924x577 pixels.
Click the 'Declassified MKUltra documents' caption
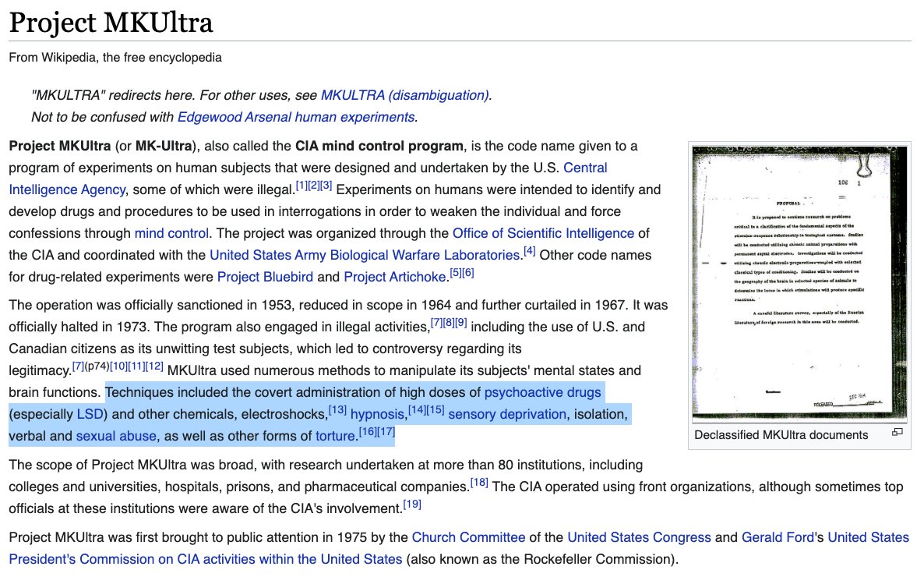click(x=781, y=435)
